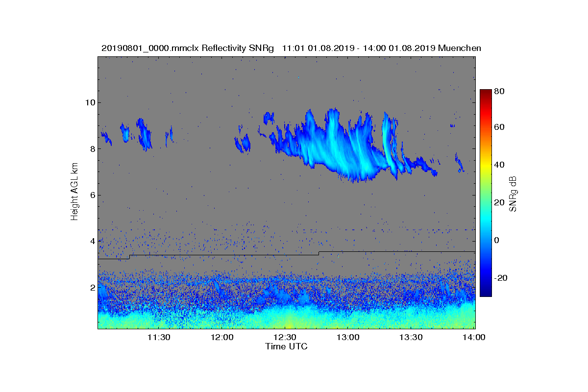The width and height of the screenshot is (588, 392).
Task: Click the colorbar value 20
Action: [x=500, y=202]
